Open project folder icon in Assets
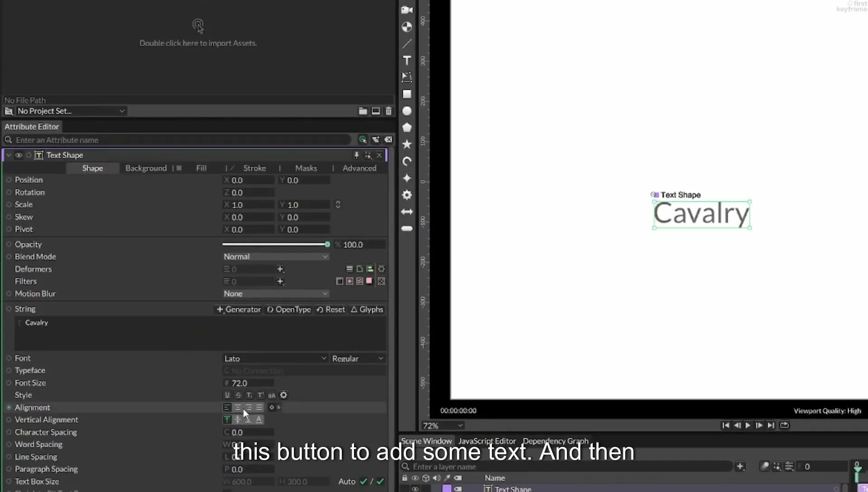This screenshot has height=492, width=868. 363,111
